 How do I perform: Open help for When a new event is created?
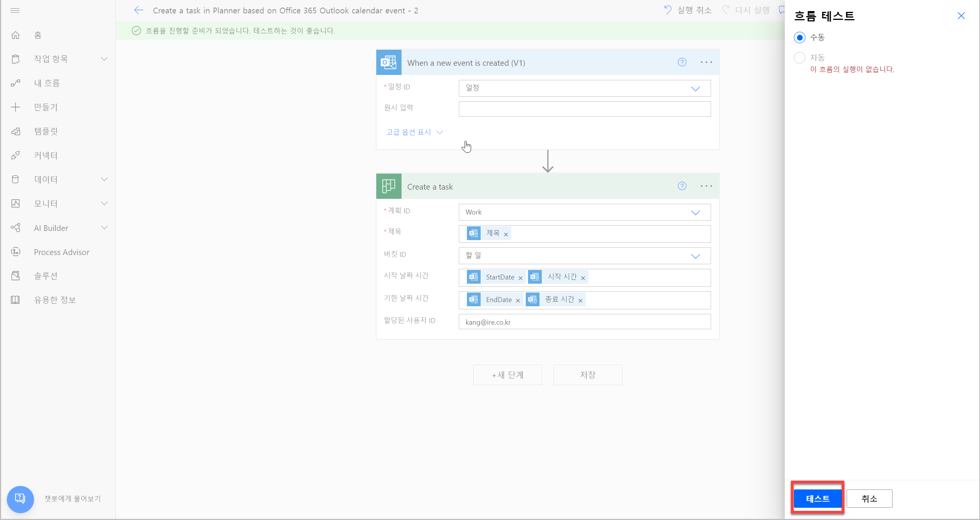(x=682, y=62)
